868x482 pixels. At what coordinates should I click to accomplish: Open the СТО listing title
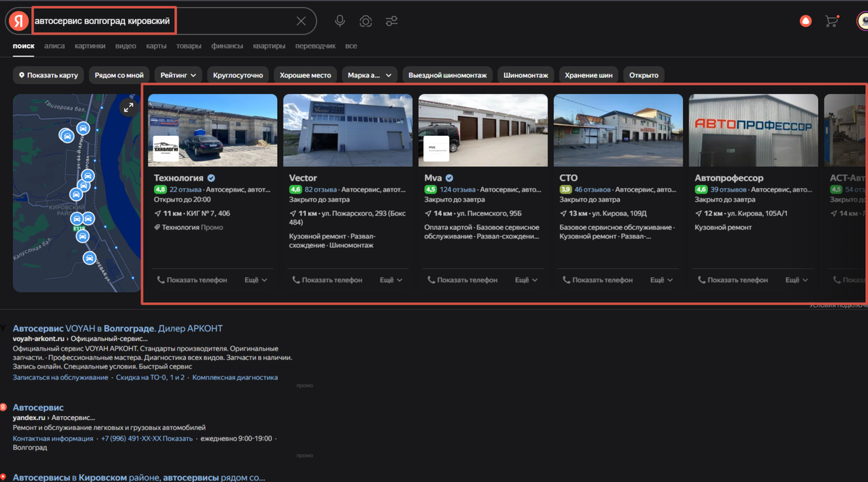pos(569,178)
